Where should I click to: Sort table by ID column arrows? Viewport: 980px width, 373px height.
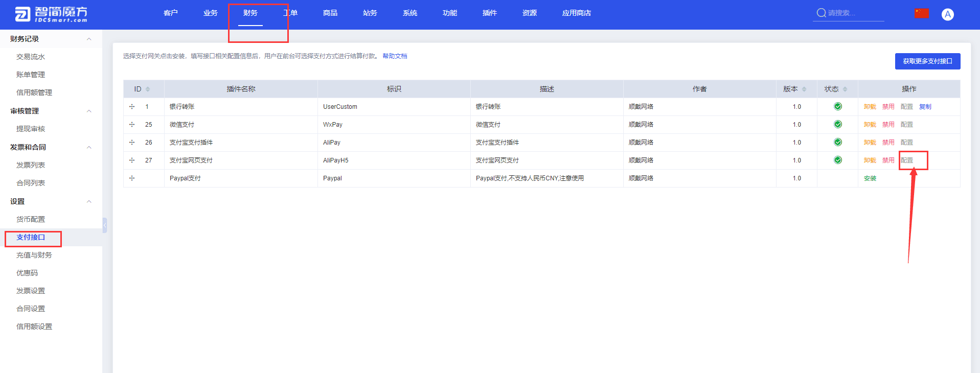click(148, 89)
